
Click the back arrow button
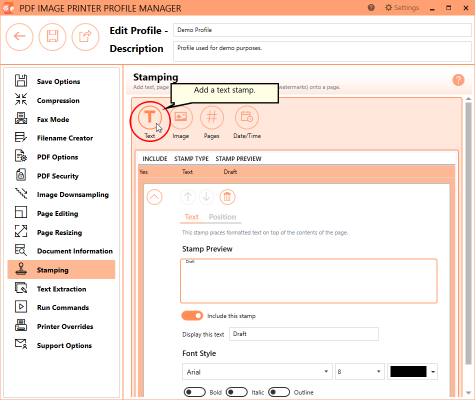(19, 36)
